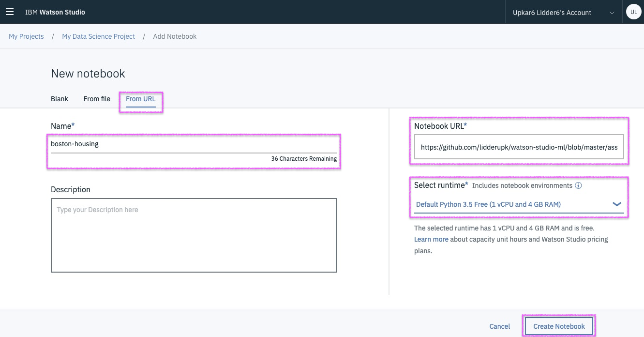Focus the notebook Name field
This screenshot has height=337, width=644.
coord(194,144)
